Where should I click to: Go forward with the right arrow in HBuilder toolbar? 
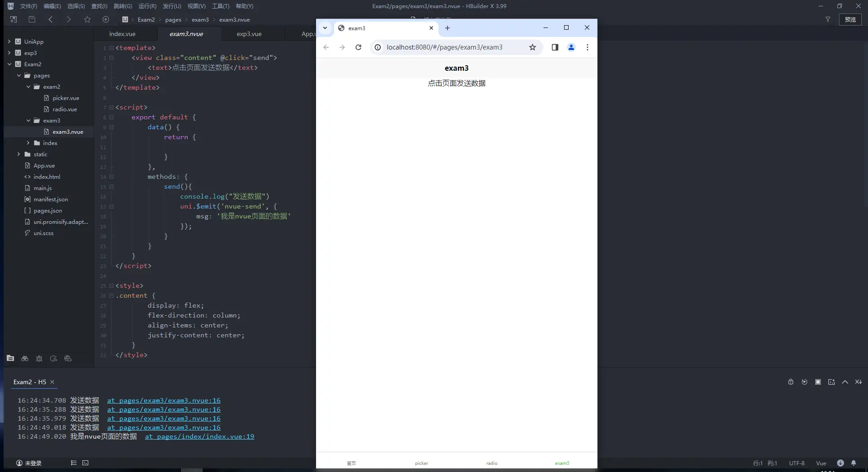68,19
